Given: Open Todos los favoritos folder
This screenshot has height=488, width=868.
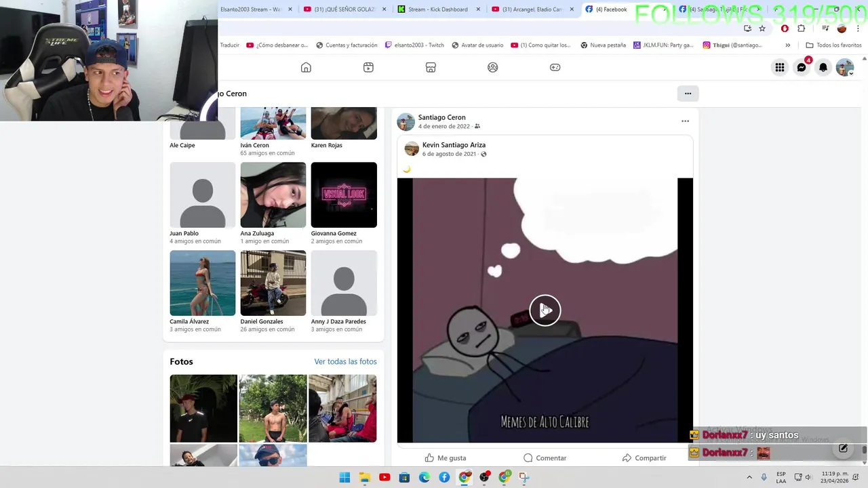Looking at the screenshot, I should pos(833,45).
